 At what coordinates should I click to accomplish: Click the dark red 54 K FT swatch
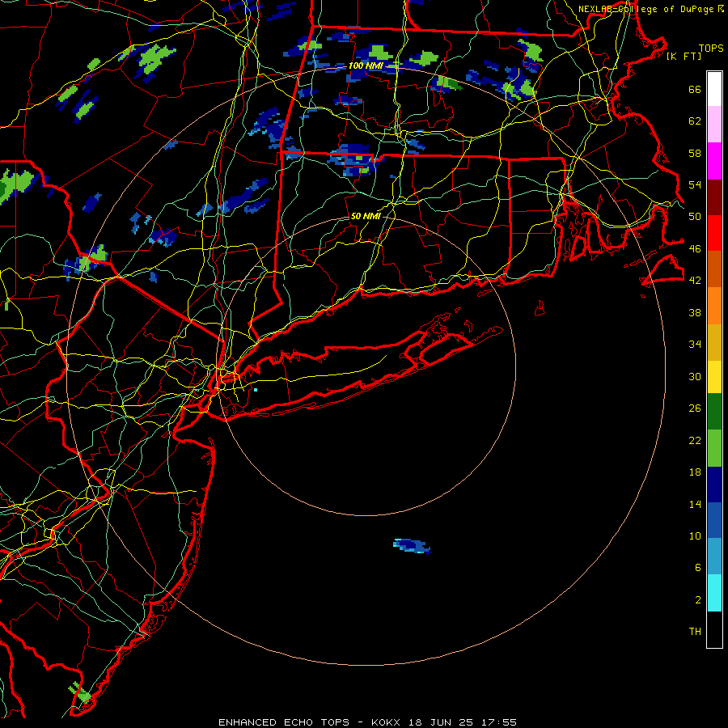pos(714,197)
